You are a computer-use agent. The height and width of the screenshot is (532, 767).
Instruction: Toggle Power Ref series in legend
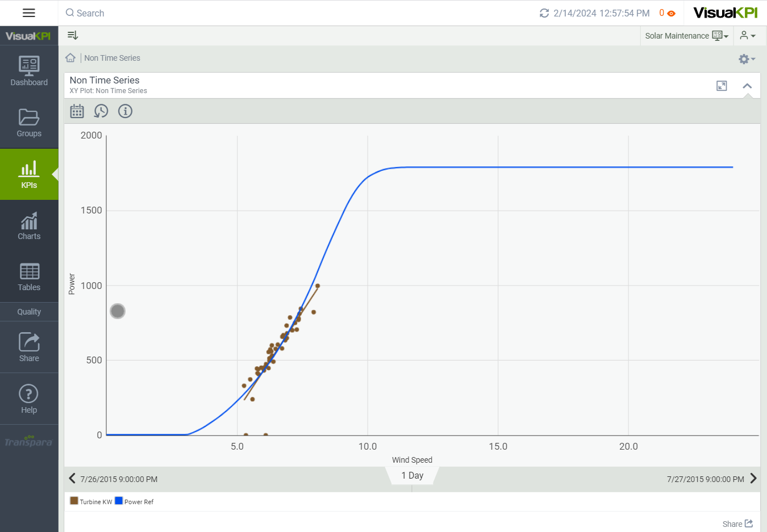[x=135, y=501]
